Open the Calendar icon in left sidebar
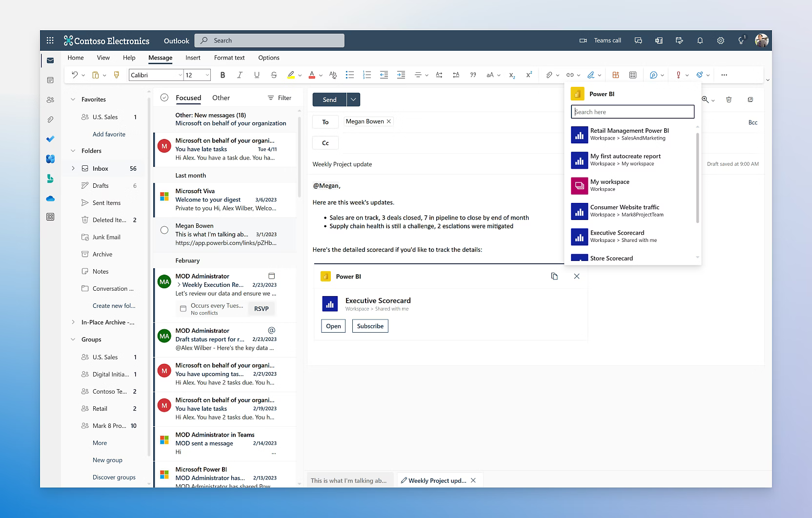Viewport: 812px width, 518px height. point(50,80)
